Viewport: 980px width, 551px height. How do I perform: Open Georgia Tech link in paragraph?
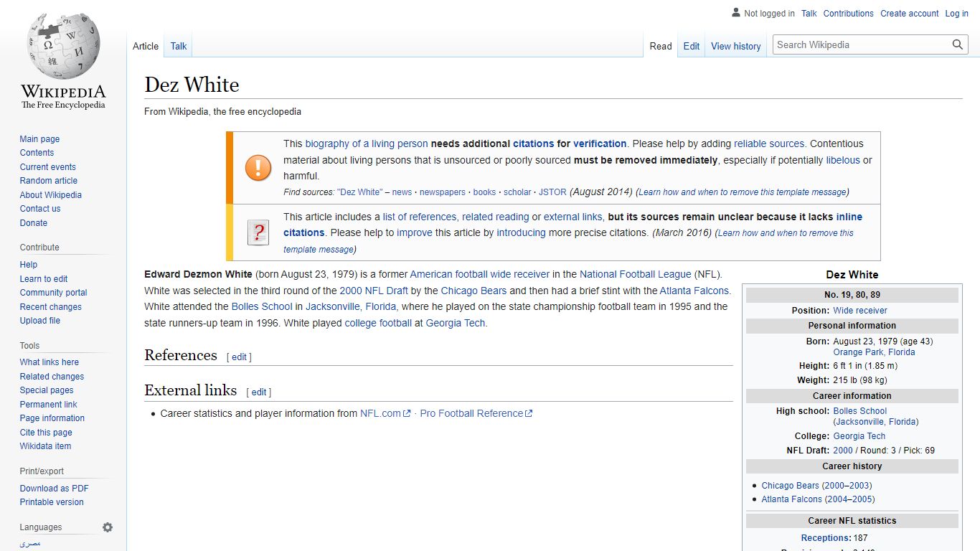tap(456, 323)
